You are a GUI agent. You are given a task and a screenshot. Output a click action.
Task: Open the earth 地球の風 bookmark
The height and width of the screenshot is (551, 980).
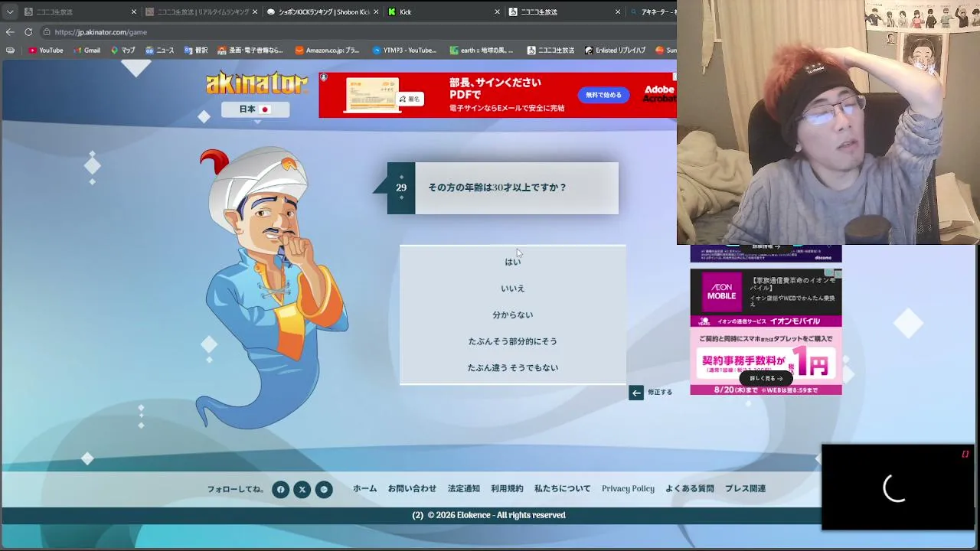[x=482, y=51]
